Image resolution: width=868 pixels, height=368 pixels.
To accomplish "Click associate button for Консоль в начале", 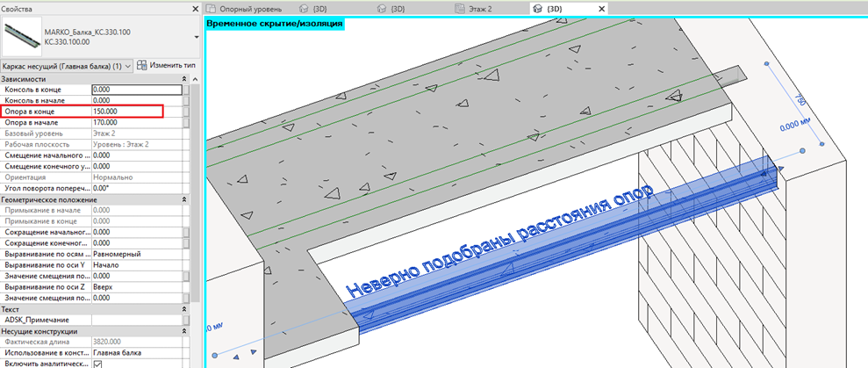I will click(x=187, y=100).
